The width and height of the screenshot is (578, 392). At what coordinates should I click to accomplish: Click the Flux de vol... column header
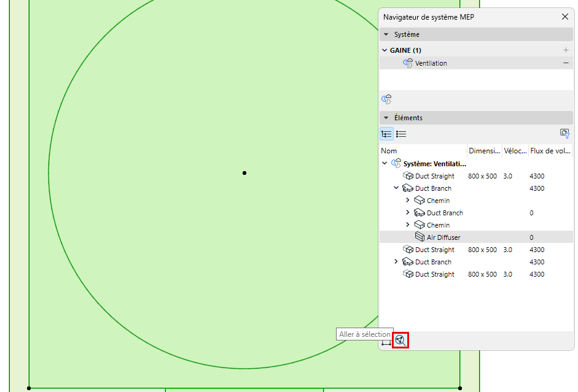pyautogui.click(x=550, y=150)
